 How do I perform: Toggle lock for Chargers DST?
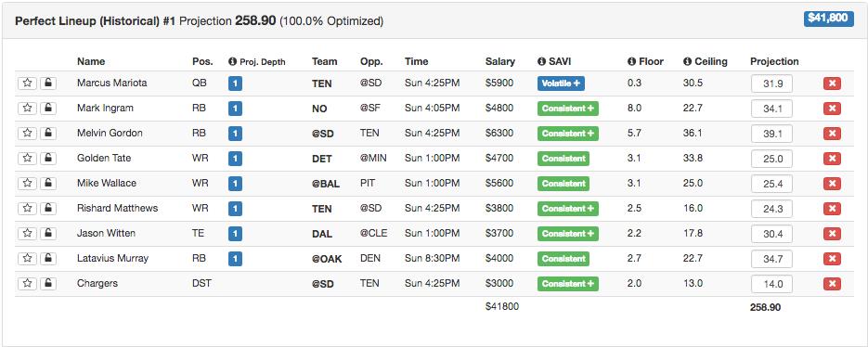point(48,283)
